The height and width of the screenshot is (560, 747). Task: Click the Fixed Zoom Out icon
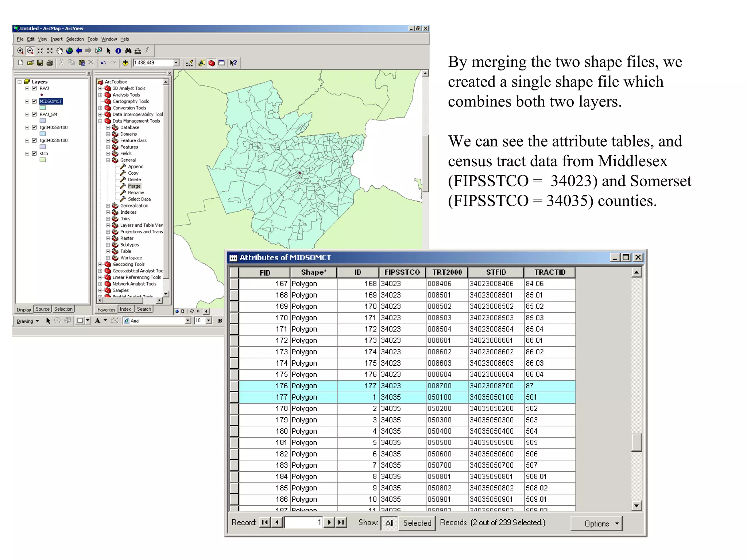click(50, 51)
